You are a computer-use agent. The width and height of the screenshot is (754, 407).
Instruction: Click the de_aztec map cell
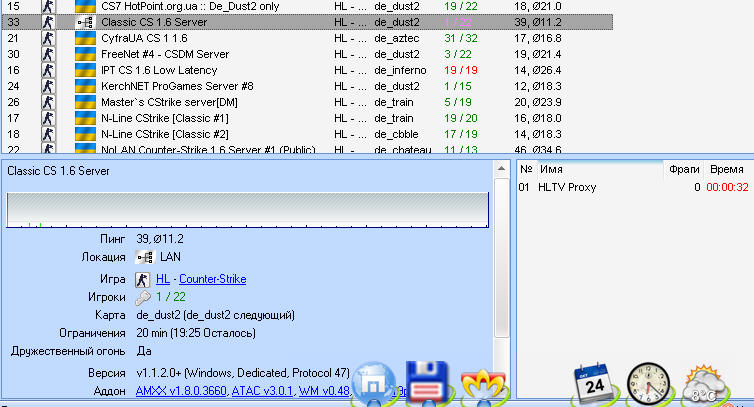click(x=397, y=38)
